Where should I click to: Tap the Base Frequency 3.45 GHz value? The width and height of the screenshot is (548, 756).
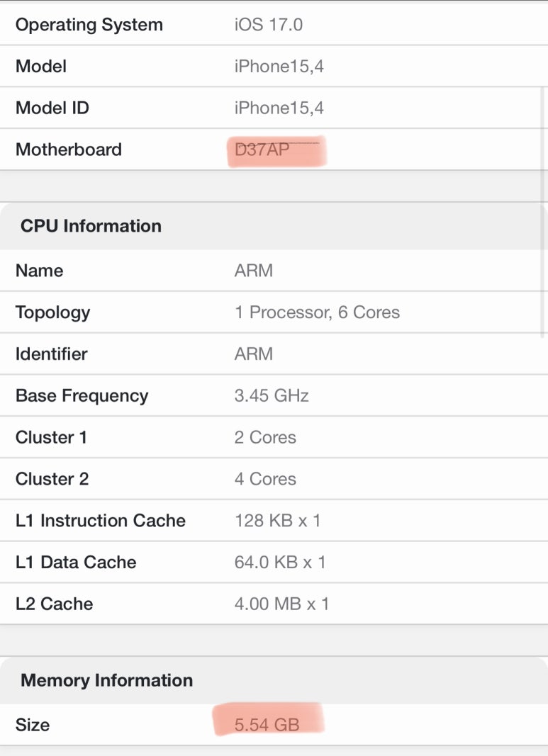(x=272, y=396)
